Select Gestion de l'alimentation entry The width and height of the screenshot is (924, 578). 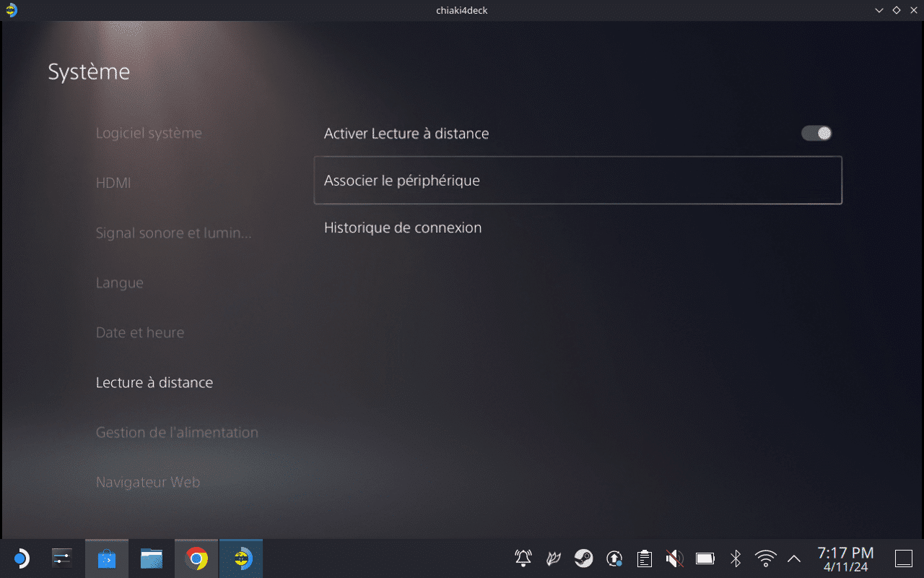click(177, 433)
